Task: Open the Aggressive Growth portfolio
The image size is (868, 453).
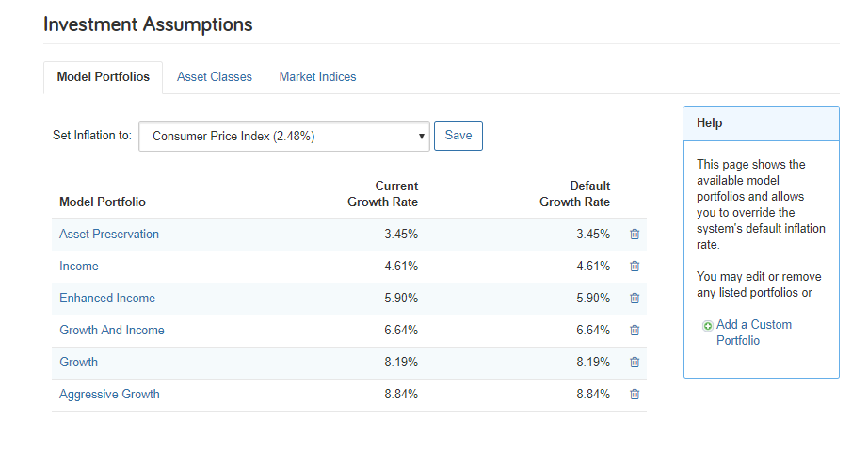Action: tap(109, 395)
